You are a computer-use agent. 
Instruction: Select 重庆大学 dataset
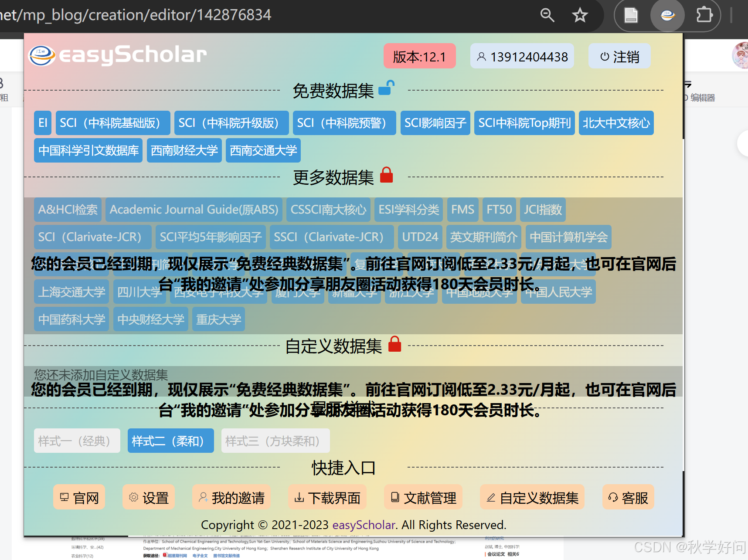(218, 319)
